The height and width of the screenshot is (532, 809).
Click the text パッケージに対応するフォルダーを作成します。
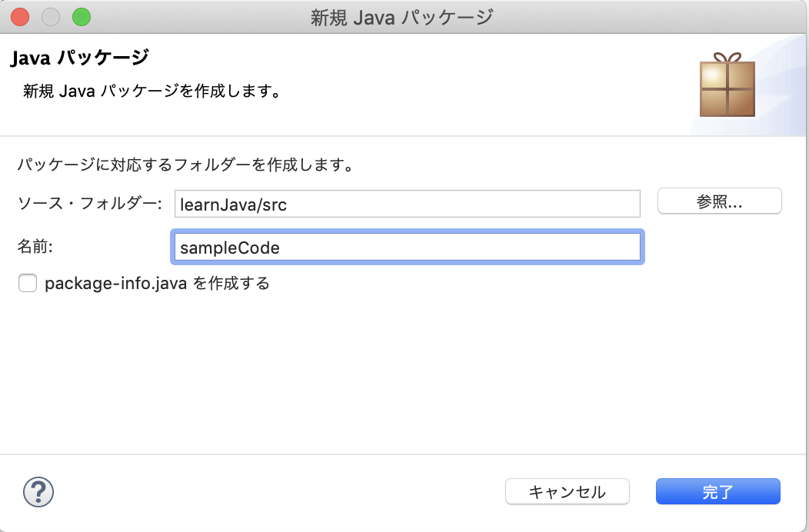coord(186,165)
